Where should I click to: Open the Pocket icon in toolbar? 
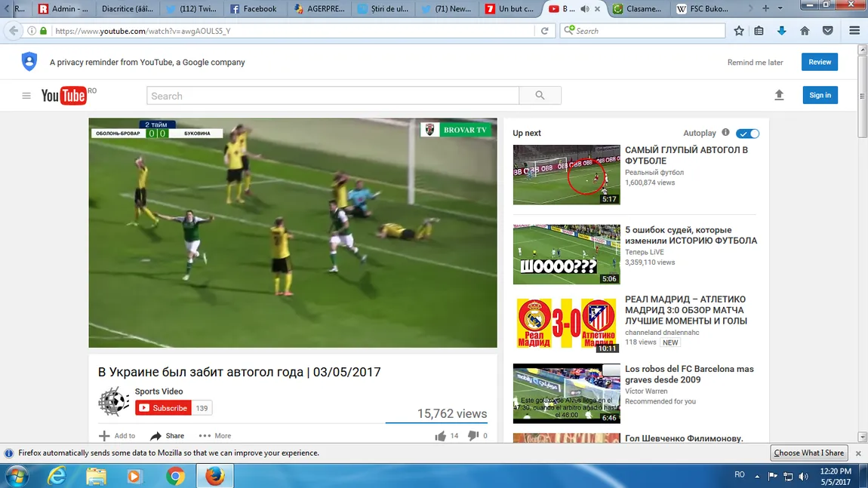[827, 31]
